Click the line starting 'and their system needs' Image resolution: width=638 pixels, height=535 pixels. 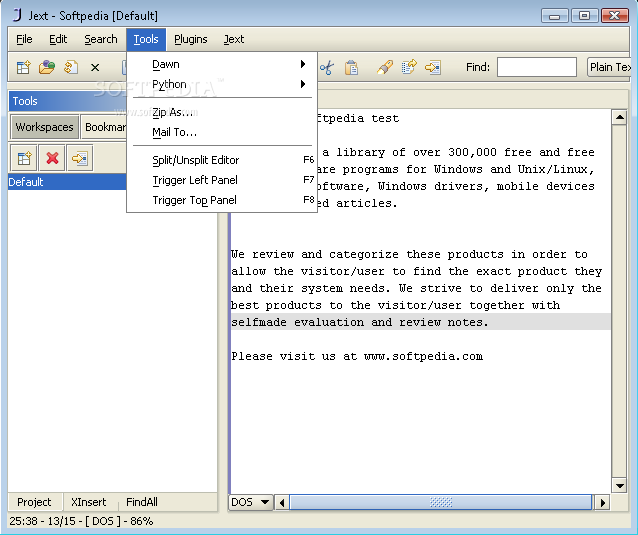(x=416, y=288)
